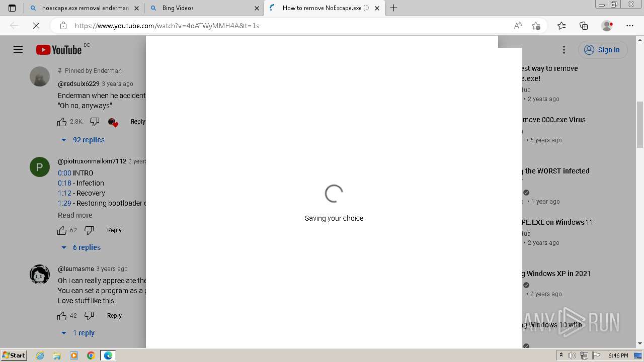Open Read aloud in address bar
Image resolution: width=644 pixels, height=362 pixels.
click(x=518, y=26)
